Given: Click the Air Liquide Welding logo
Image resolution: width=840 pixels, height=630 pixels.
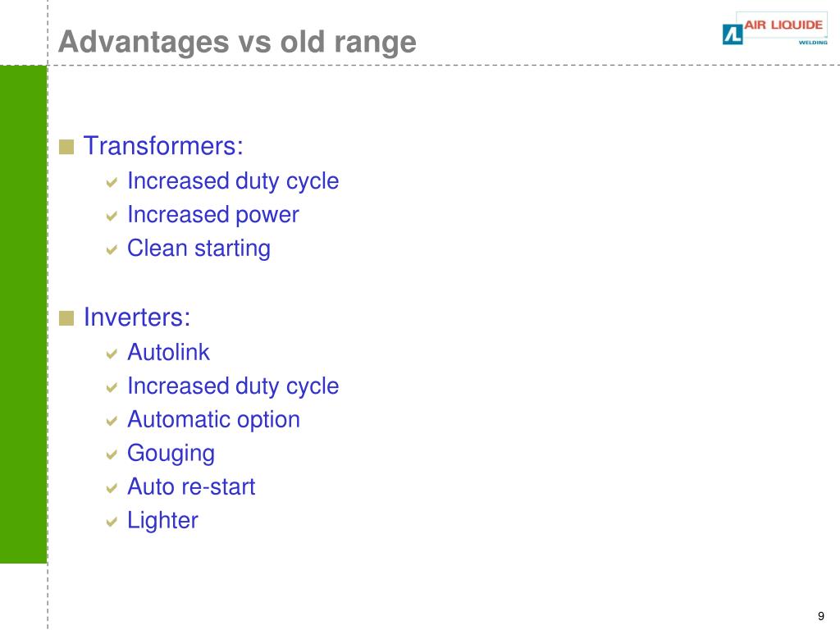Looking at the screenshot, I should (x=774, y=29).
